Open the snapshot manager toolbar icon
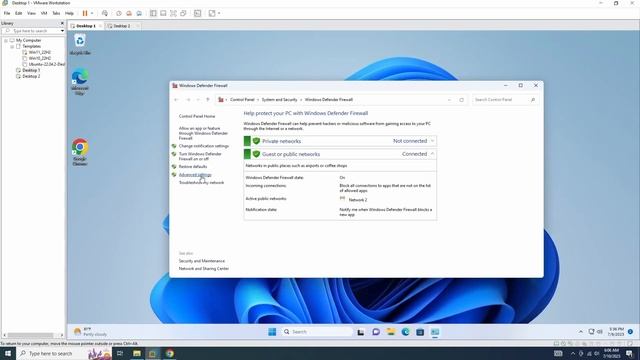640x360 pixels. pyautogui.click(x=139, y=13)
